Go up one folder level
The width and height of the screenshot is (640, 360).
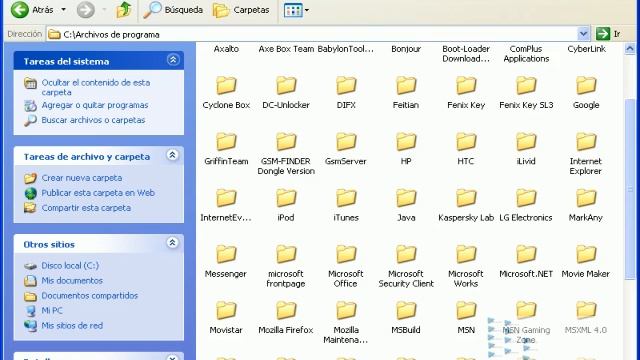tap(123, 10)
